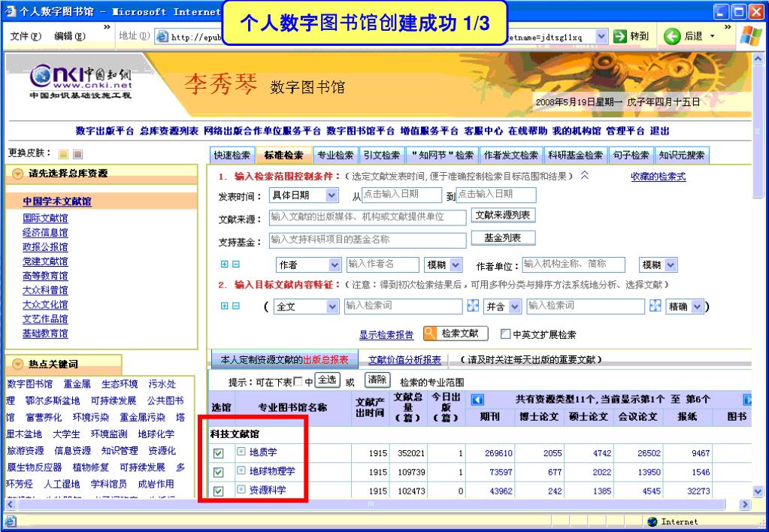Click the author name input field

click(x=383, y=264)
